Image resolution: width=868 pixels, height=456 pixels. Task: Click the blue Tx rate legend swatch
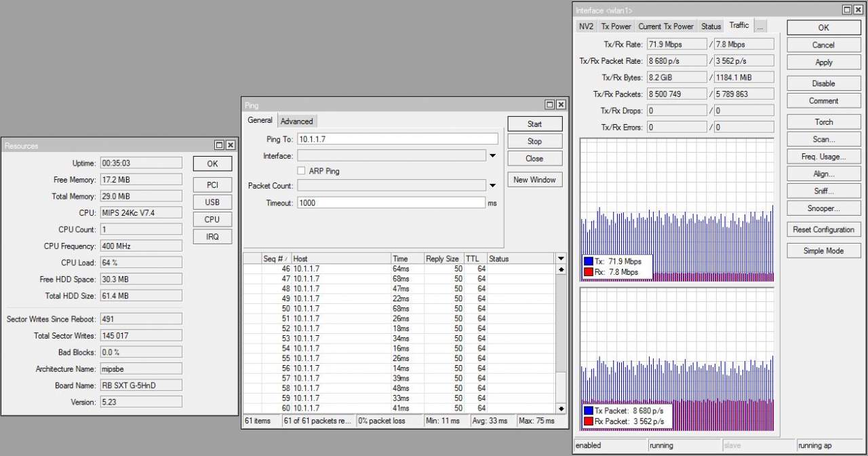click(x=589, y=261)
